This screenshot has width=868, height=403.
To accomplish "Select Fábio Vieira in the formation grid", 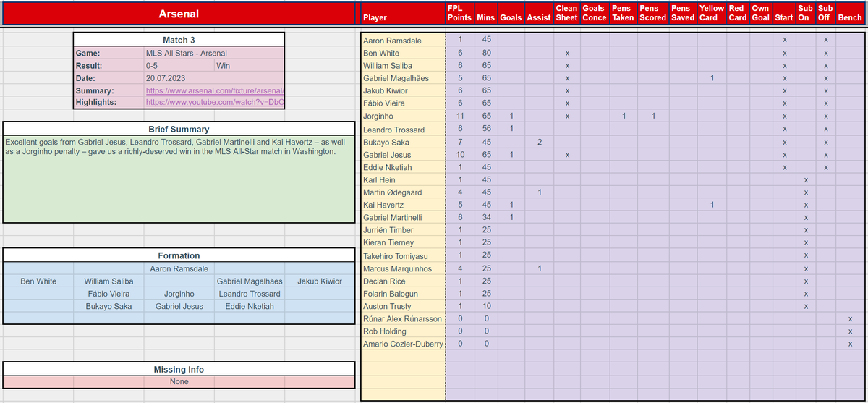I will (109, 294).
